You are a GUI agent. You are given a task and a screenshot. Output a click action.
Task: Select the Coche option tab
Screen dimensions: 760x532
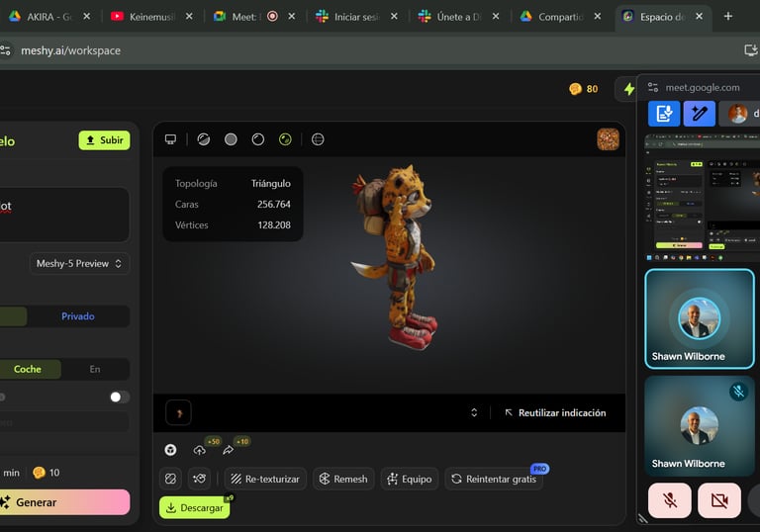click(28, 369)
